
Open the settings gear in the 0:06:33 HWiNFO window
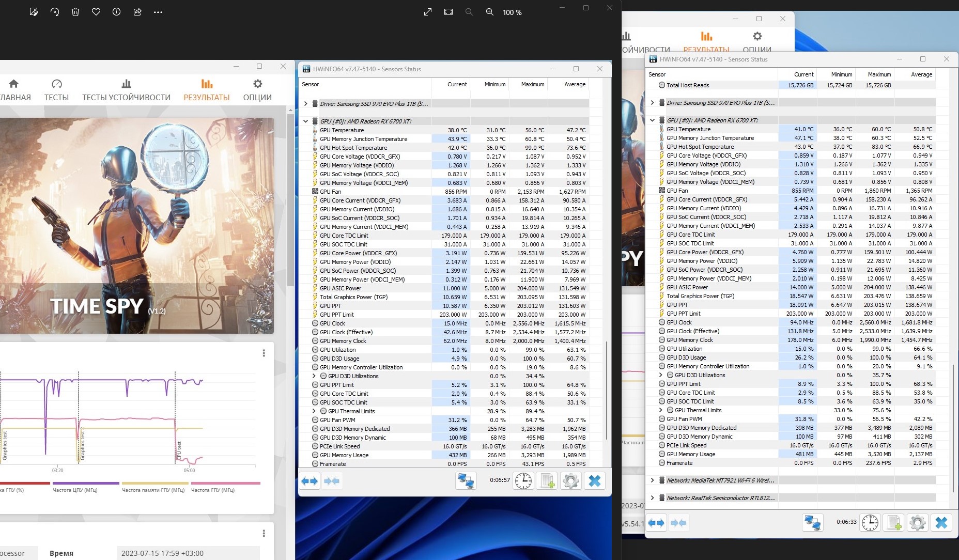[918, 523]
